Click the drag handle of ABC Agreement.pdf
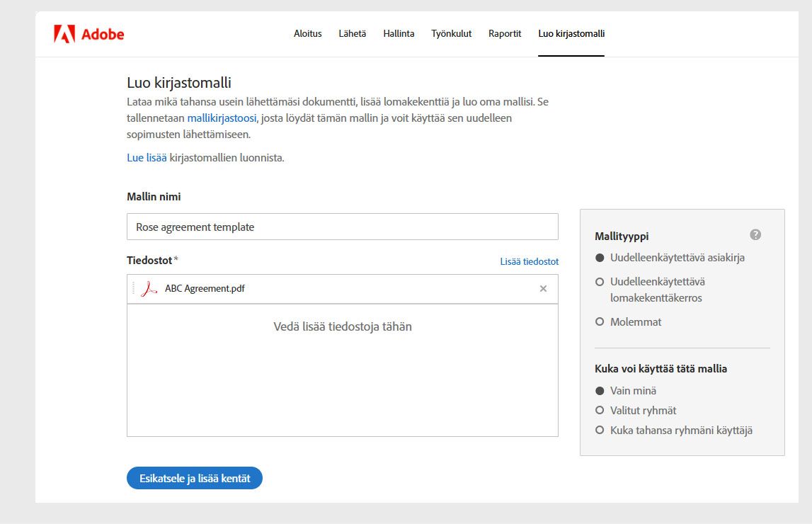 click(133, 289)
